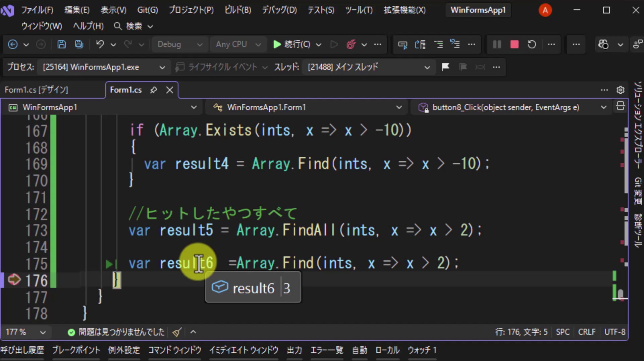Open the エラー一覧 error list tab
644x361 pixels.
pyautogui.click(x=327, y=350)
